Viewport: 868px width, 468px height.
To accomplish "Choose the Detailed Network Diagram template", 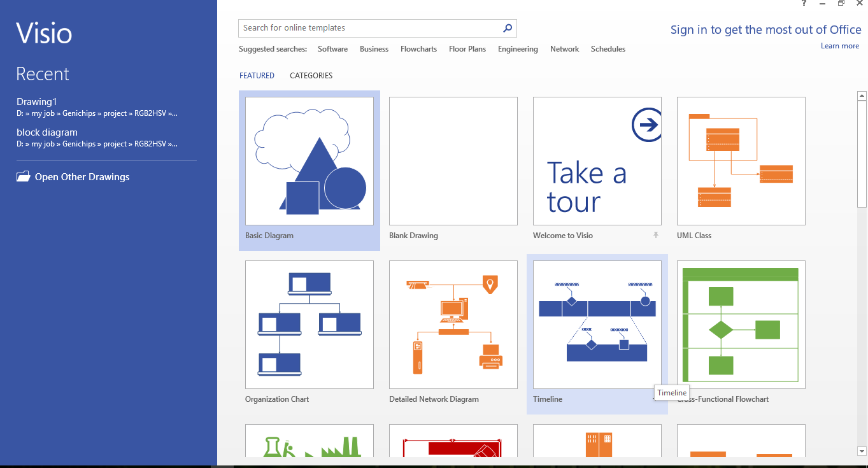I will (x=453, y=324).
